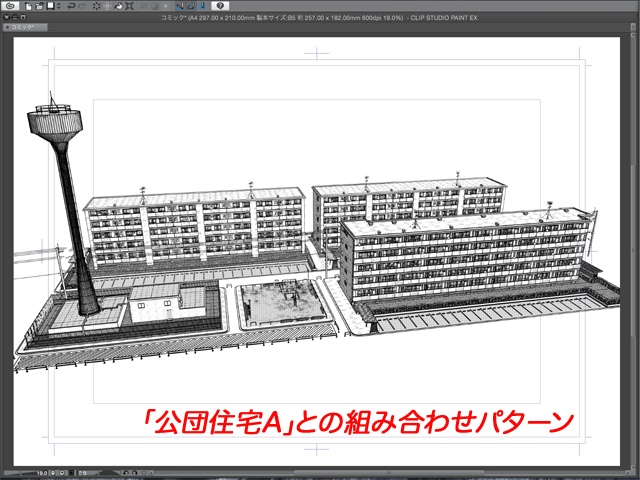Save the document with Save icon
Screen dimensions: 640x480
(50, 6)
